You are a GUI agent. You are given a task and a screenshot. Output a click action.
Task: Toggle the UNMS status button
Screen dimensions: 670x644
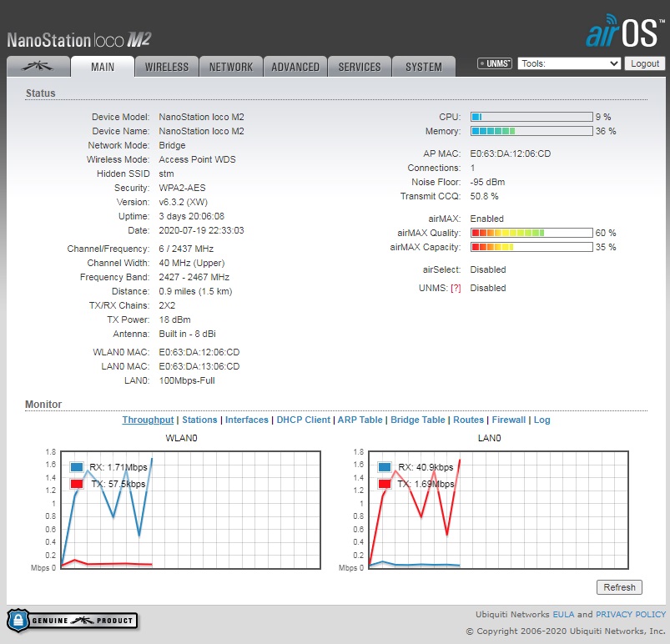tap(495, 63)
